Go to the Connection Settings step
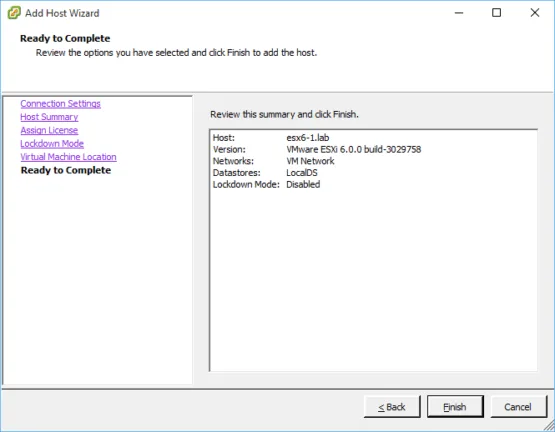The height and width of the screenshot is (432, 555). pyautogui.click(x=61, y=103)
